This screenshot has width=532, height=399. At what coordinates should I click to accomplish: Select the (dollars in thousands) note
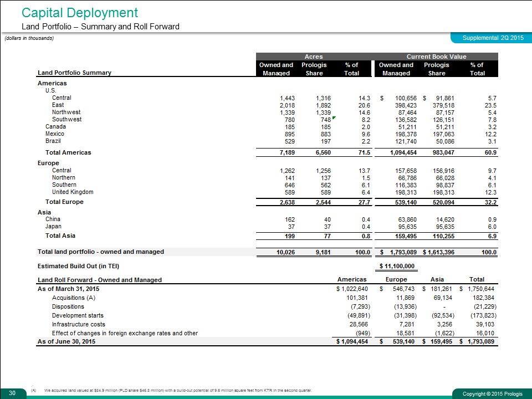point(29,38)
